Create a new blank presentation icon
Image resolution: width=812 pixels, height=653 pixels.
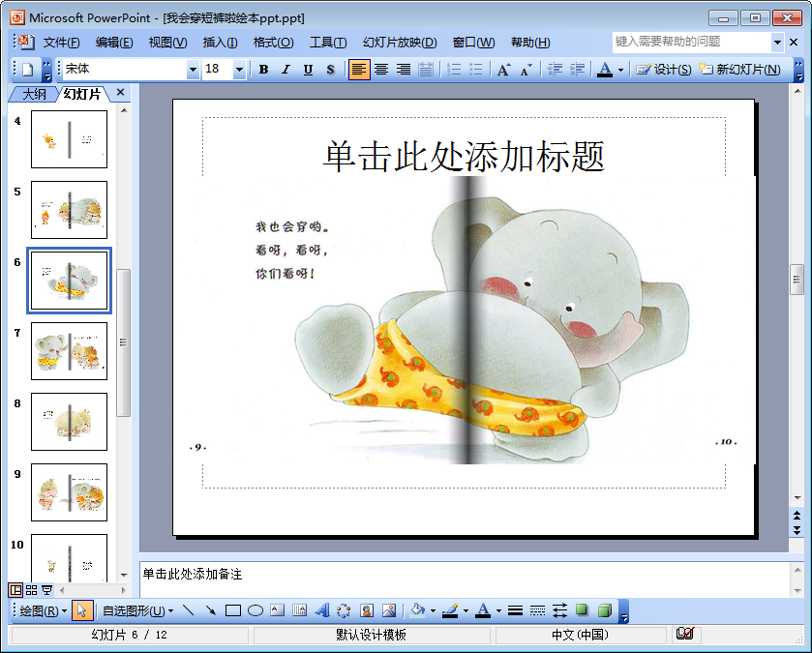[x=27, y=70]
